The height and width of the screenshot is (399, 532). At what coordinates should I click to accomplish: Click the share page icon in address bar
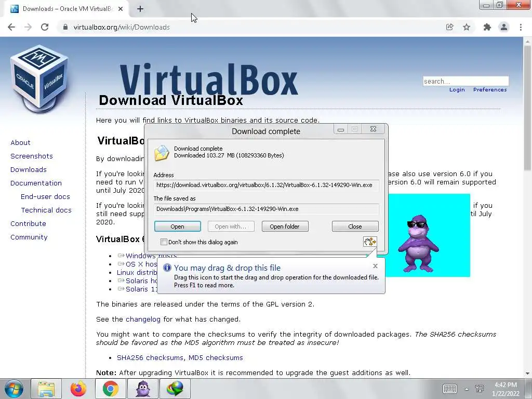pyautogui.click(x=449, y=27)
